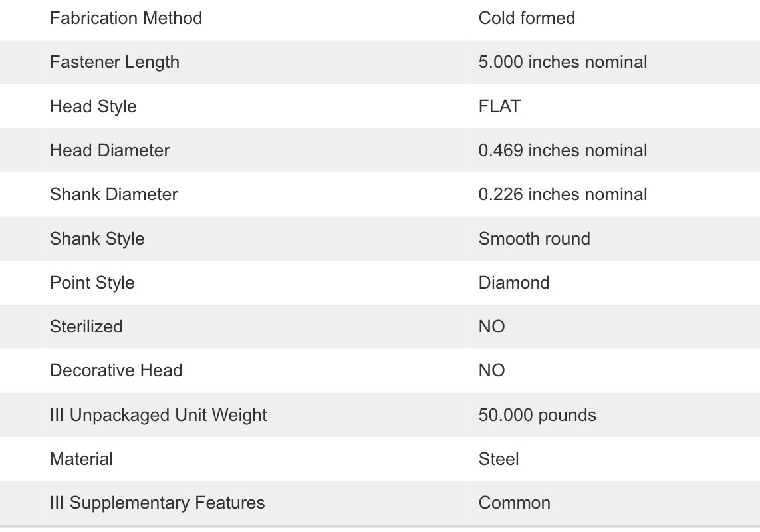Select the 5.000 inches nominal value
This screenshot has height=532, width=760.
(x=563, y=62)
